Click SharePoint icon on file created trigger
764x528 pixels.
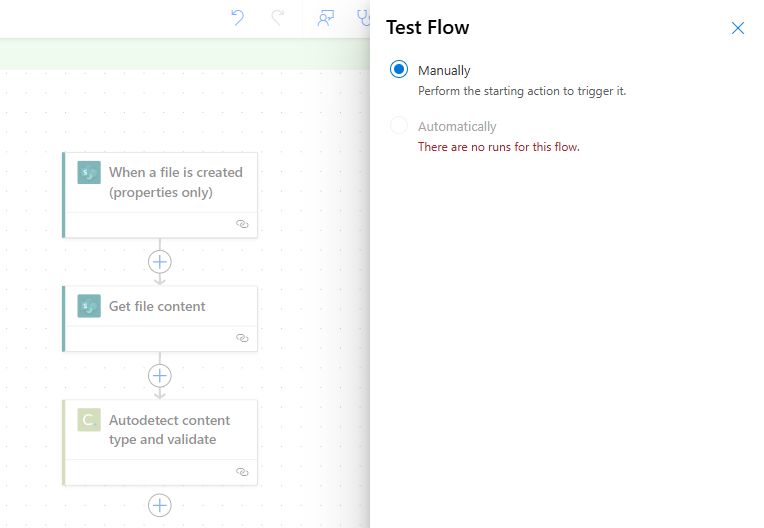click(89, 172)
